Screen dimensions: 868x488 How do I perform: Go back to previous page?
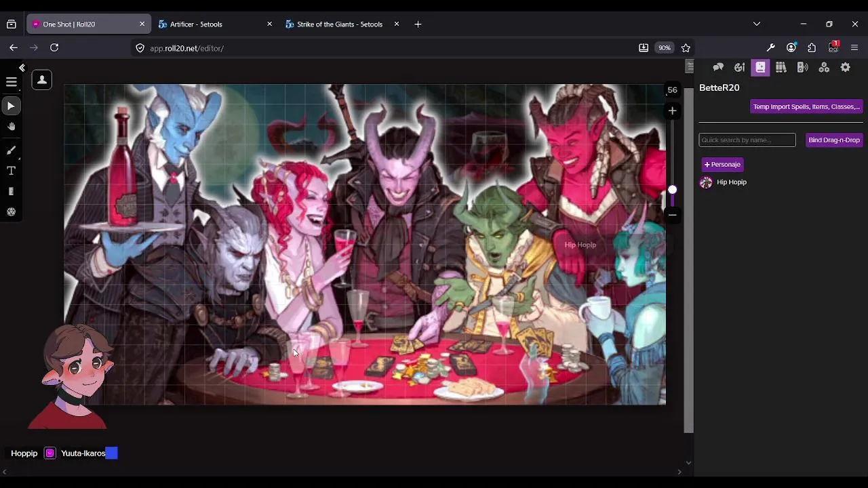click(14, 47)
